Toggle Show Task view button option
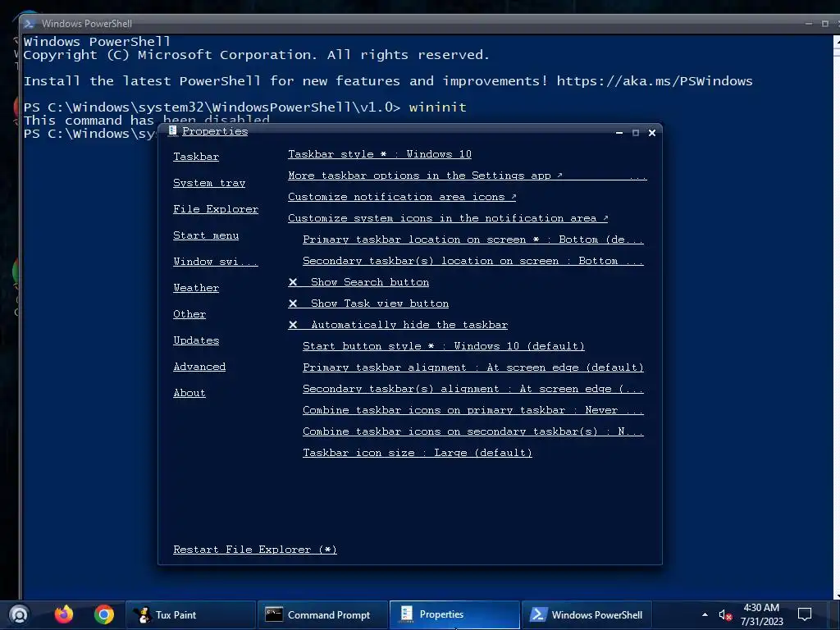Viewport: 840px width, 630px height. point(368,304)
